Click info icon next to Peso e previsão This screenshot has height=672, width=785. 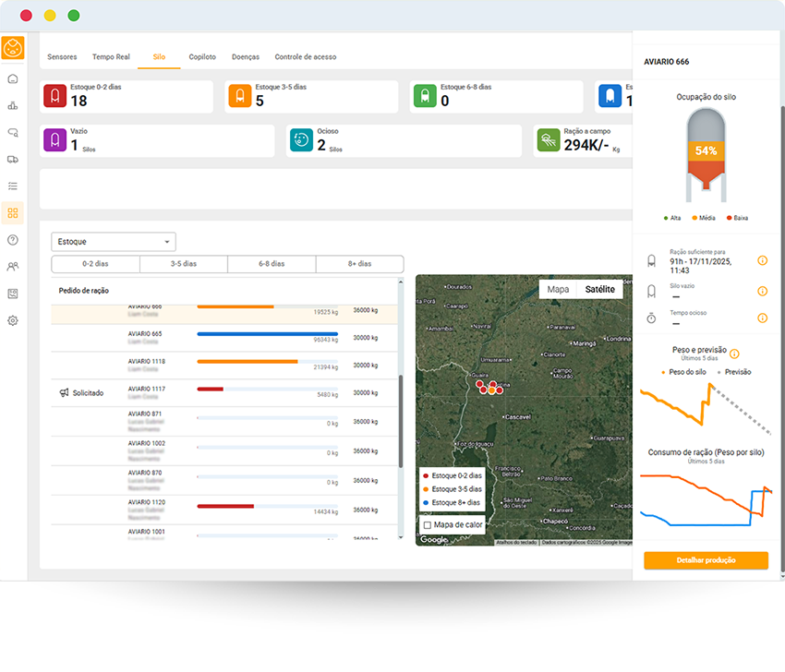click(x=734, y=354)
